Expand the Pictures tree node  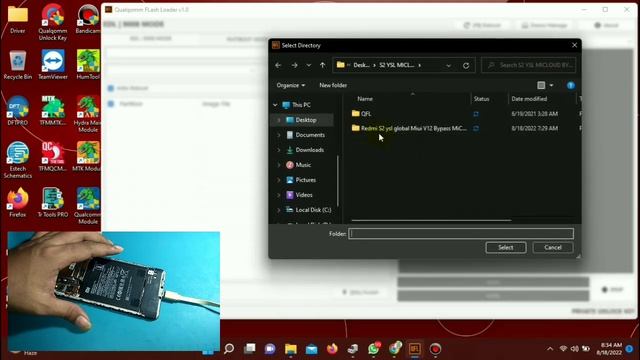(x=279, y=180)
